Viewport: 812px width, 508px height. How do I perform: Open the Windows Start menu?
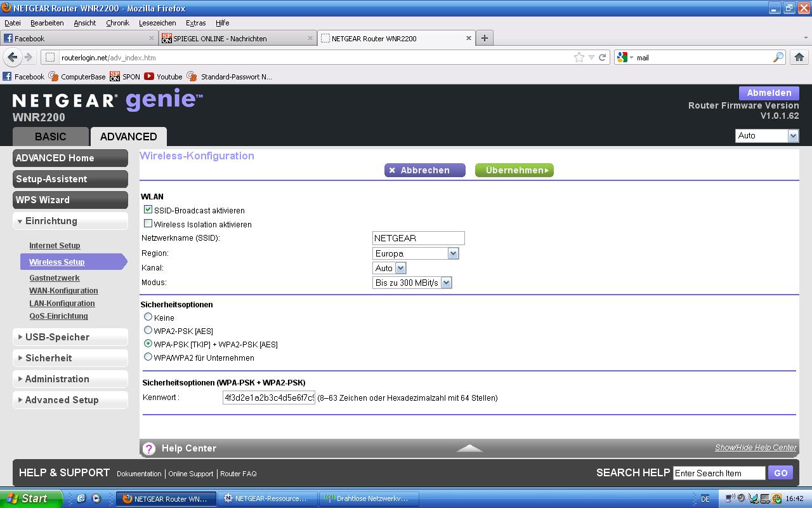(31, 498)
